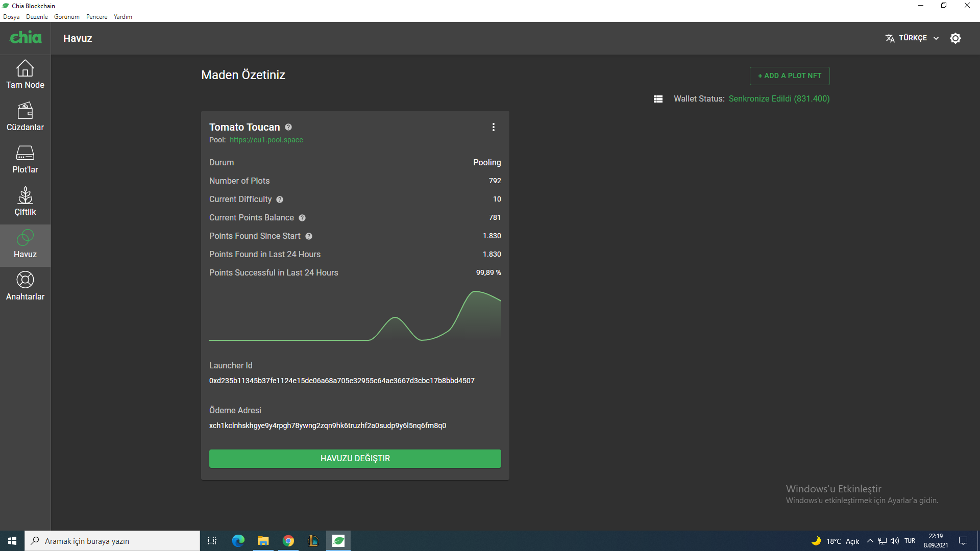
Task: Click the HAVUZU DEĞİŞTİR button
Action: tap(355, 458)
